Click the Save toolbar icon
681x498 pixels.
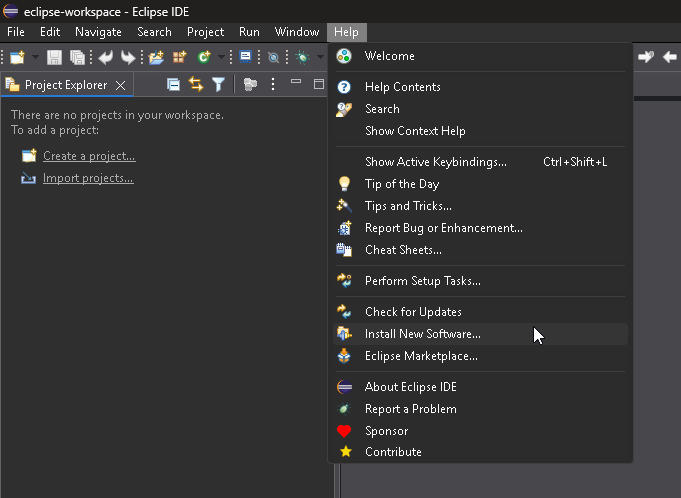(54, 57)
